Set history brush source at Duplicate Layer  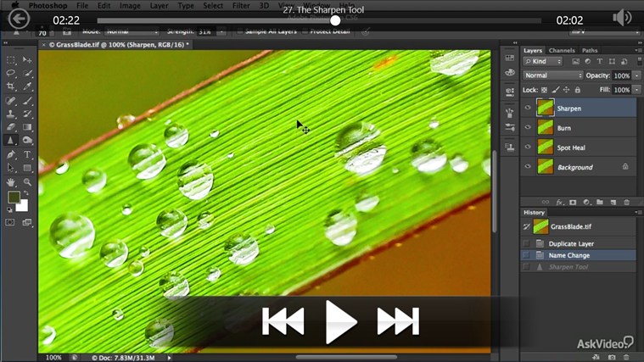click(526, 243)
